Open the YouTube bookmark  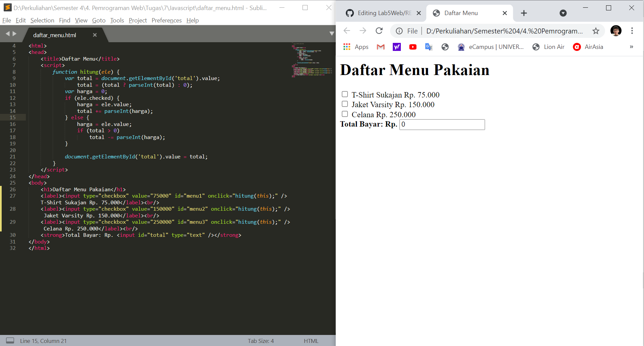(413, 47)
